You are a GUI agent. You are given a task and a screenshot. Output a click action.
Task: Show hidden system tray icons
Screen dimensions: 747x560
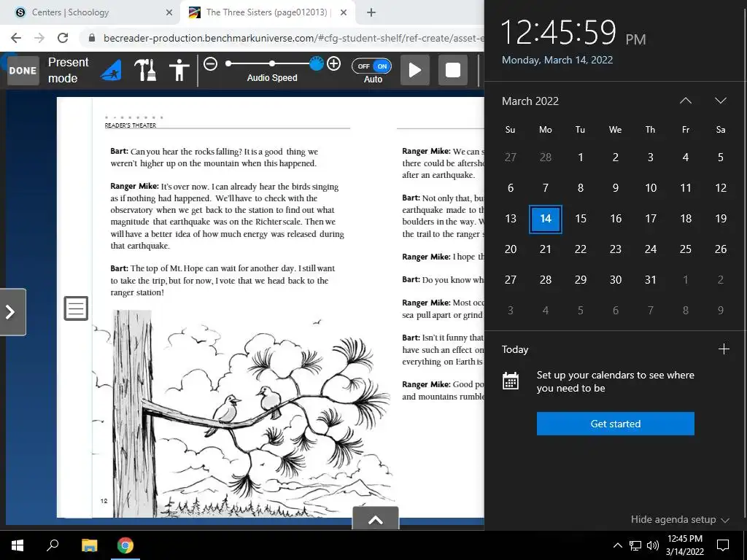click(x=617, y=545)
